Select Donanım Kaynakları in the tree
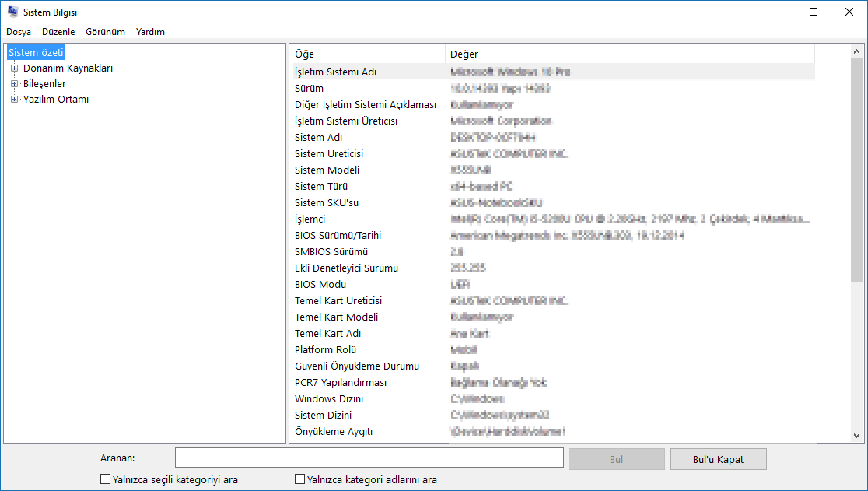 [68, 68]
